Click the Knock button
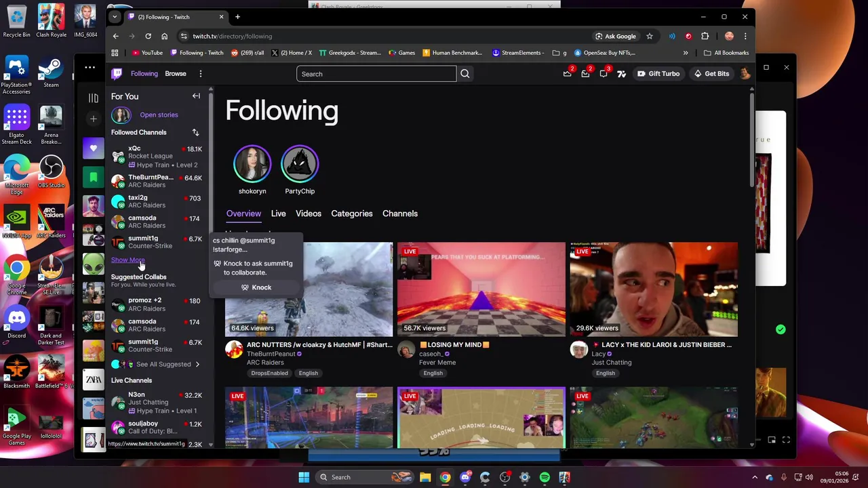The width and height of the screenshot is (868, 488). [256, 287]
